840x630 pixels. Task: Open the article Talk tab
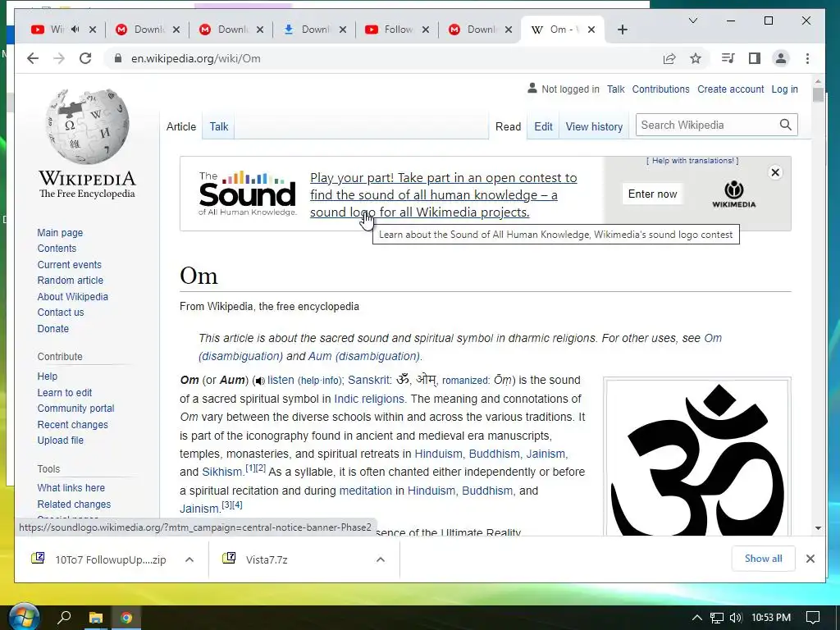(218, 126)
